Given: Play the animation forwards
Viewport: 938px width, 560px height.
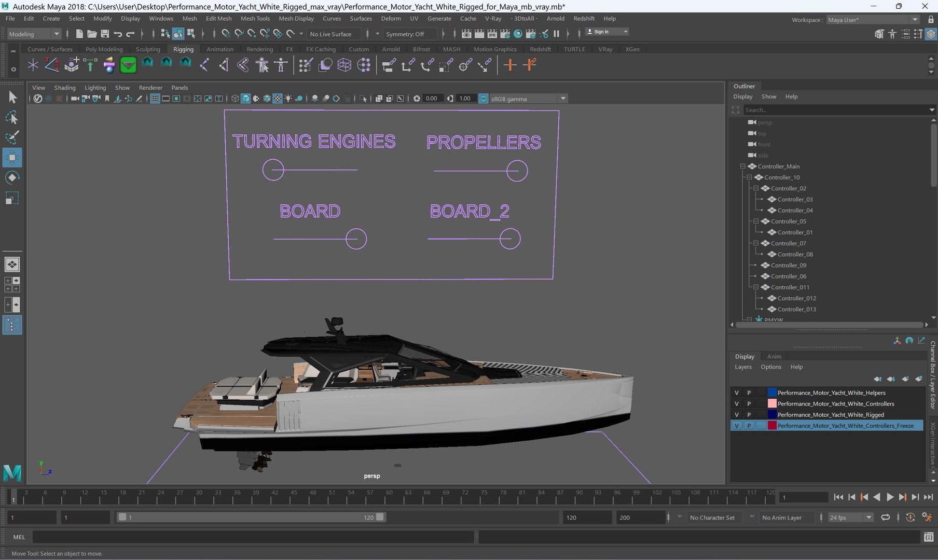Looking at the screenshot, I should click(x=890, y=497).
